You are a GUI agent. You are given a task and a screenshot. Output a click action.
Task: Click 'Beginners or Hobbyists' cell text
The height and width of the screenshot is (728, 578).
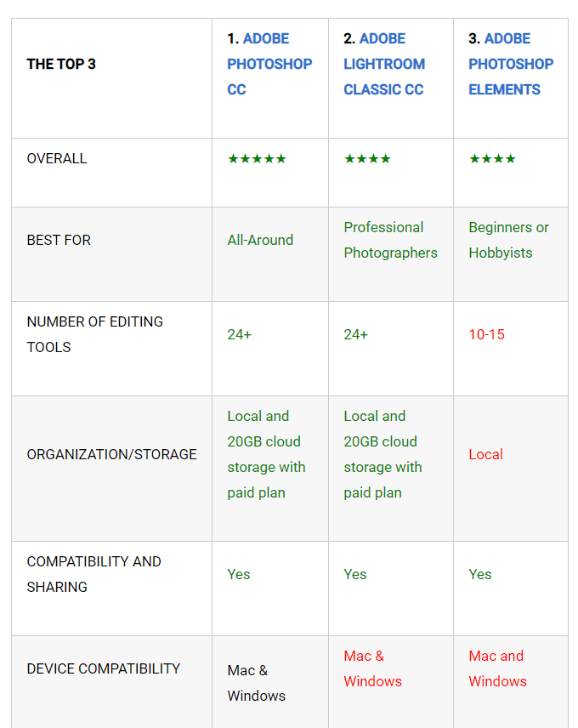click(x=509, y=240)
